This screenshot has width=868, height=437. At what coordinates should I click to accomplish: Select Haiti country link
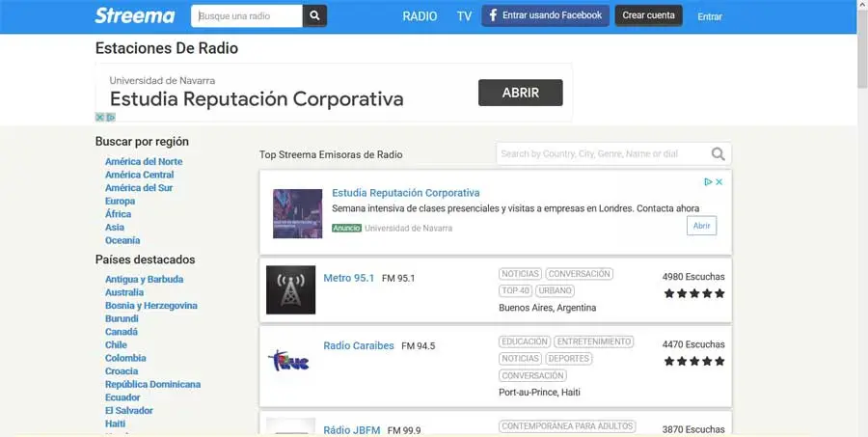[x=115, y=423]
